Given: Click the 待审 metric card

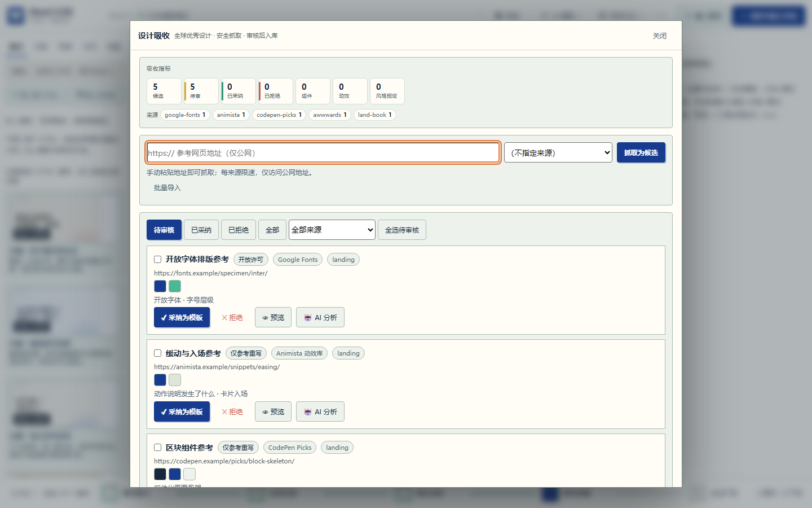Looking at the screenshot, I should point(201,91).
